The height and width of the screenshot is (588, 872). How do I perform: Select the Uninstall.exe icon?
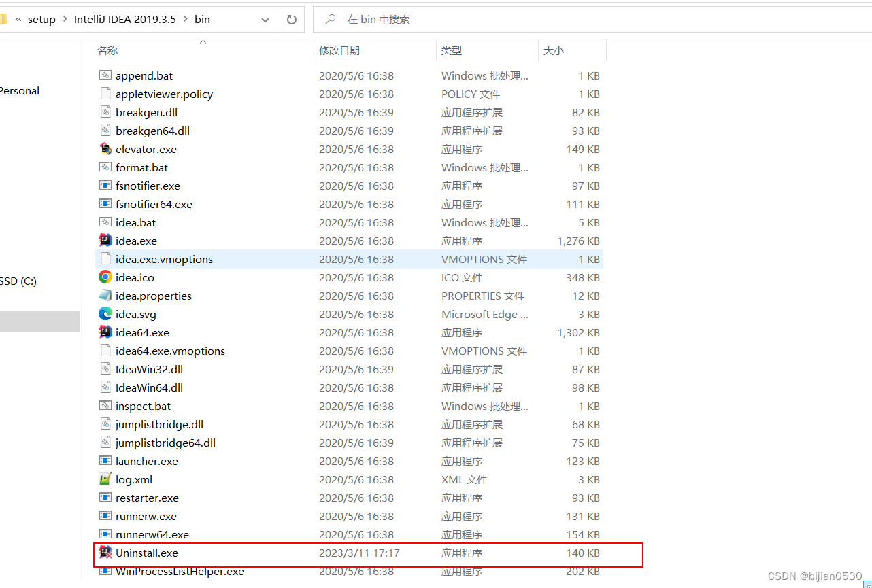[105, 553]
